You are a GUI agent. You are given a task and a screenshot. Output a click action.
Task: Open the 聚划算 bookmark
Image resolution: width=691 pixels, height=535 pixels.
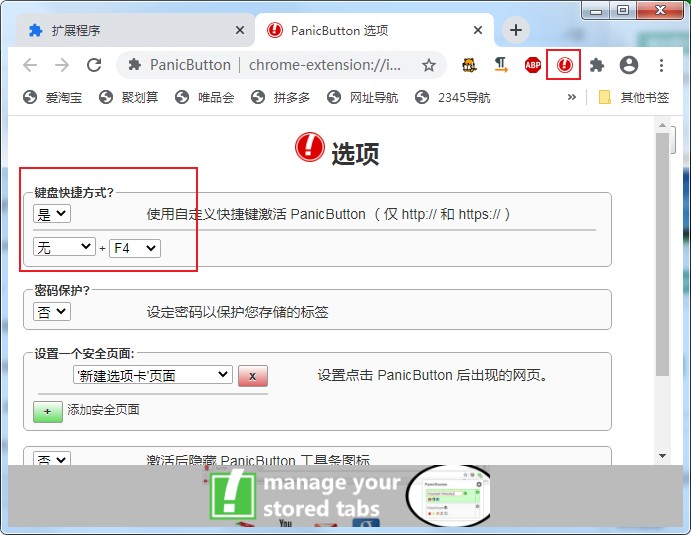pos(128,97)
